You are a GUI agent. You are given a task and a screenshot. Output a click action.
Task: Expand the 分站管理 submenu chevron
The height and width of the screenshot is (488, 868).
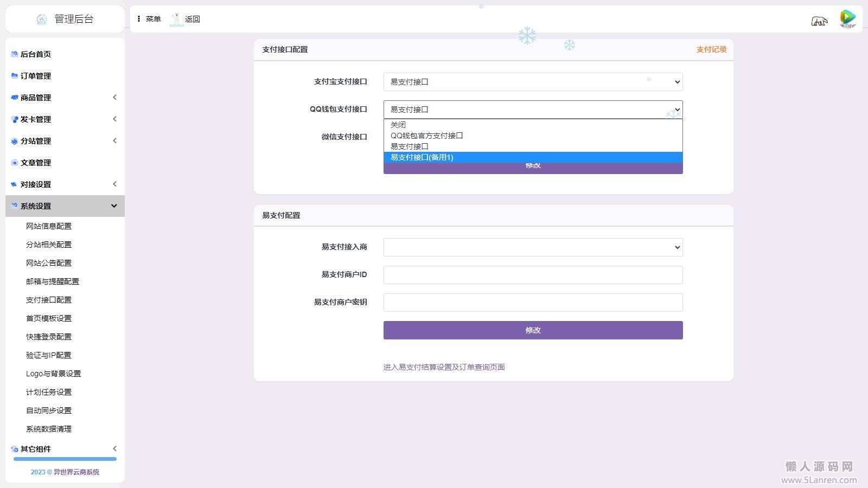[114, 141]
